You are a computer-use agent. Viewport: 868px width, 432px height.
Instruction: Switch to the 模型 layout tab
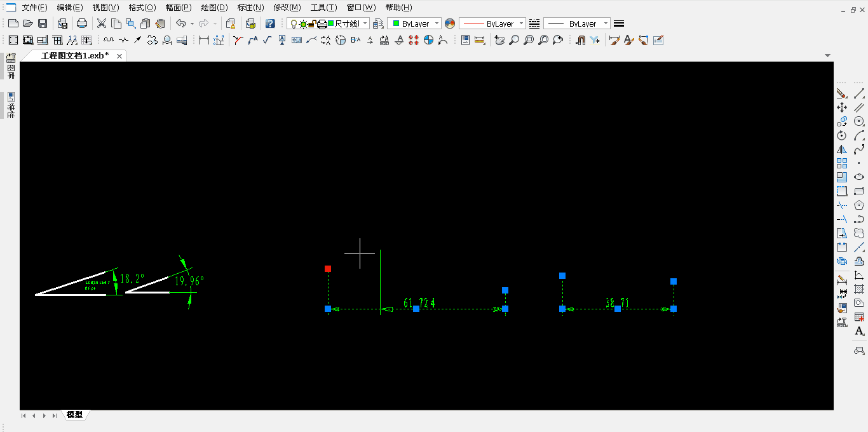coord(74,415)
